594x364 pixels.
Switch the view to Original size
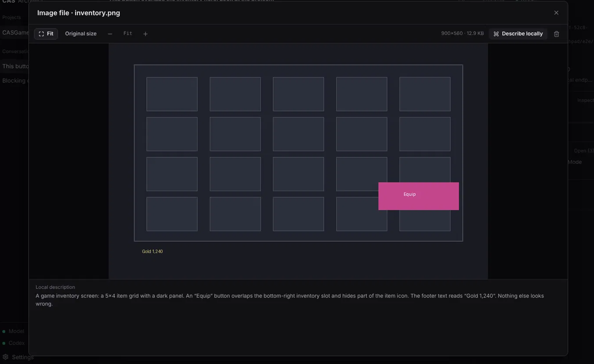click(81, 34)
